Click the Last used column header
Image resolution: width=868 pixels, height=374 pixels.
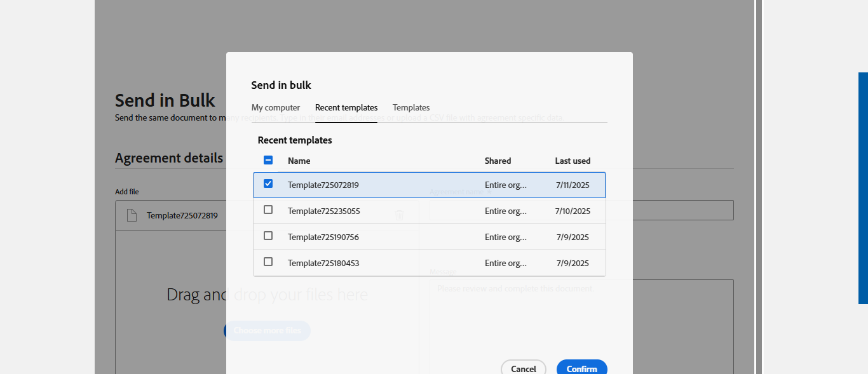click(x=573, y=161)
